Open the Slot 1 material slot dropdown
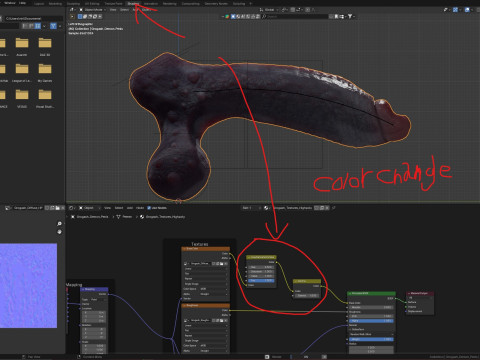Image resolution: width=480 pixels, height=360 pixels. (x=251, y=208)
